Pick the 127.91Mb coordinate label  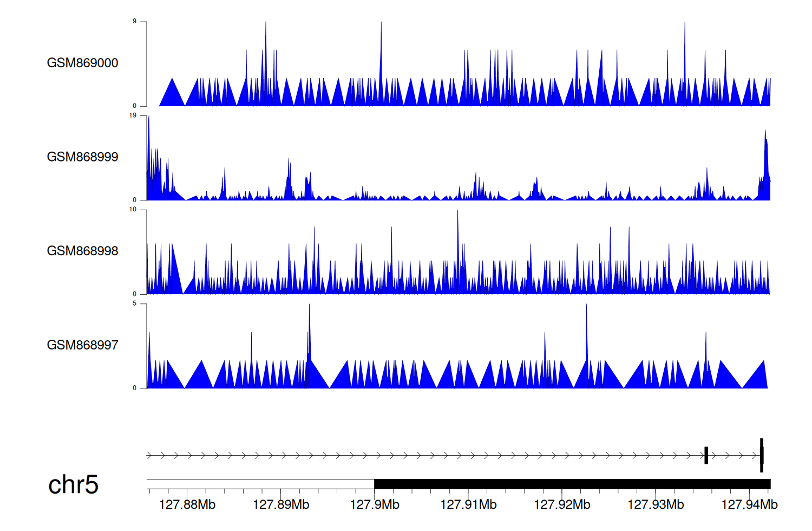point(468,505)
